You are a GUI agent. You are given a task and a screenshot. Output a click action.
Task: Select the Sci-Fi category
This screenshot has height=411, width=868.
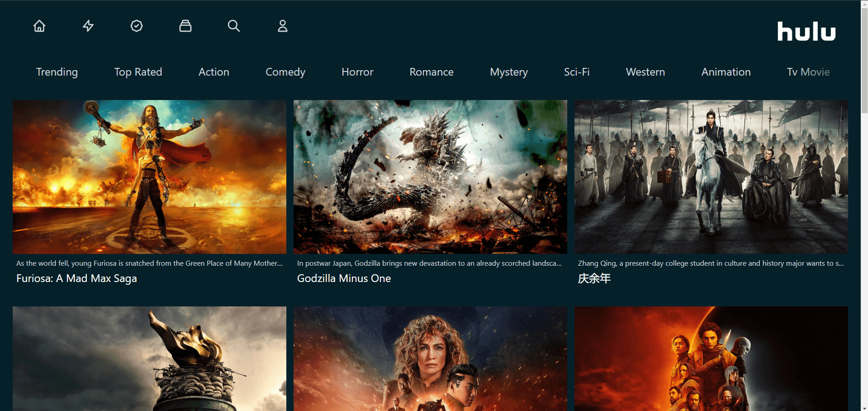(x=577, y=72)
